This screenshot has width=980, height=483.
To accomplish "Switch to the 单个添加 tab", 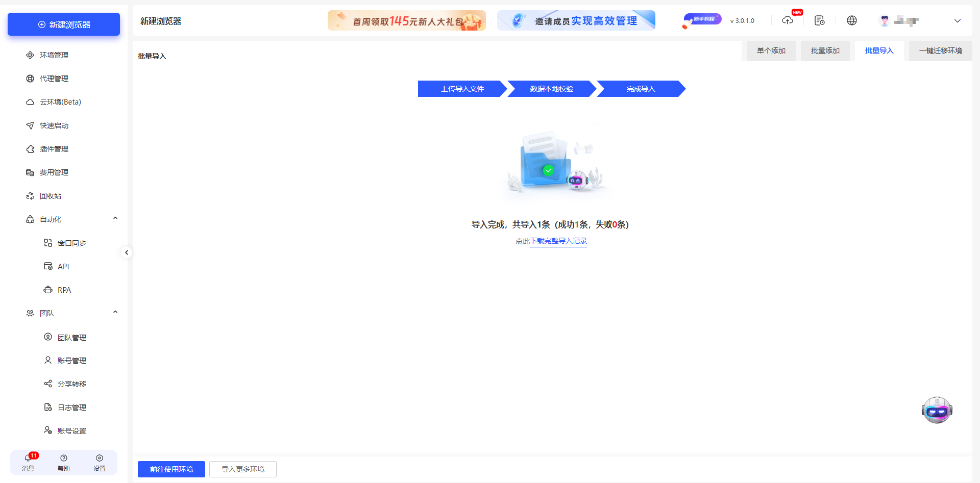I will point(770,50).
